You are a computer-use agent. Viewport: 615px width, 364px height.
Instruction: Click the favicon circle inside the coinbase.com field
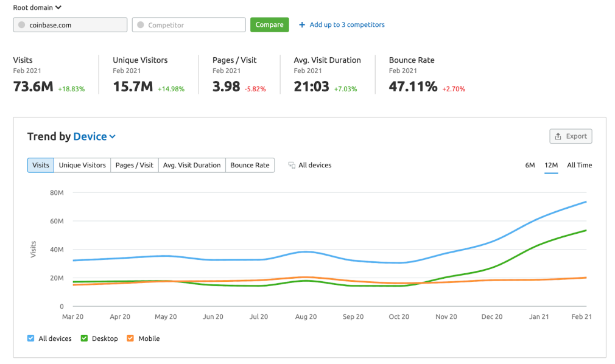23,24
